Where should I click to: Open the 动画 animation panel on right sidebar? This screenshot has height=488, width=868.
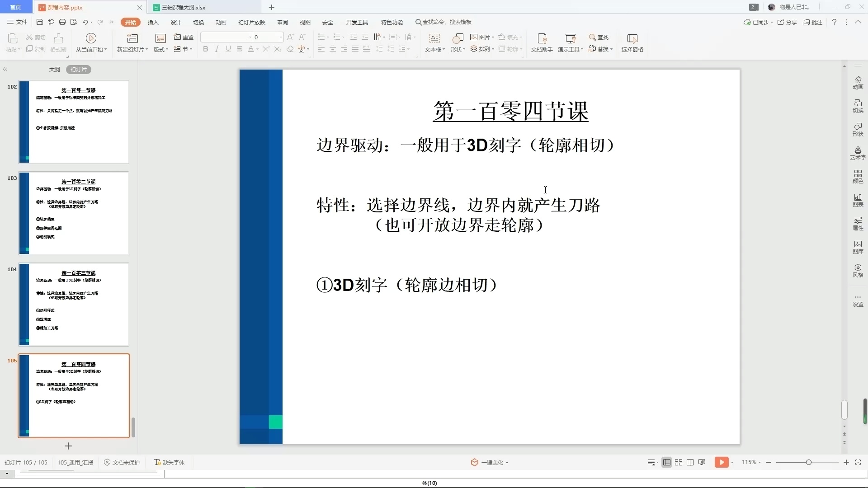(858, 83)
